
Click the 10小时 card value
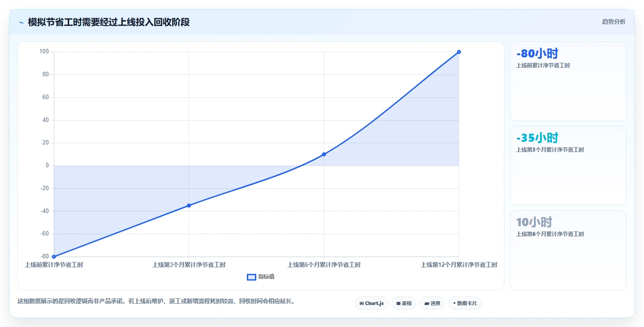(x=534, y=222)
